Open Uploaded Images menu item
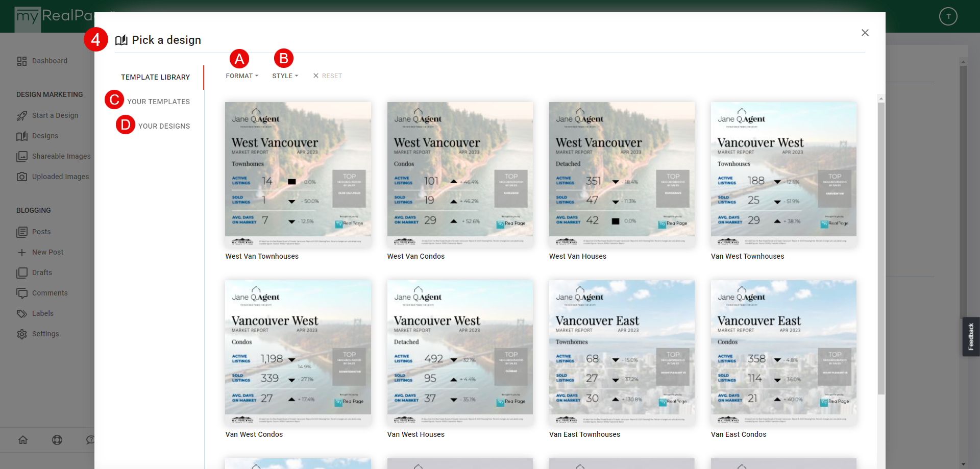 point(60,177)
